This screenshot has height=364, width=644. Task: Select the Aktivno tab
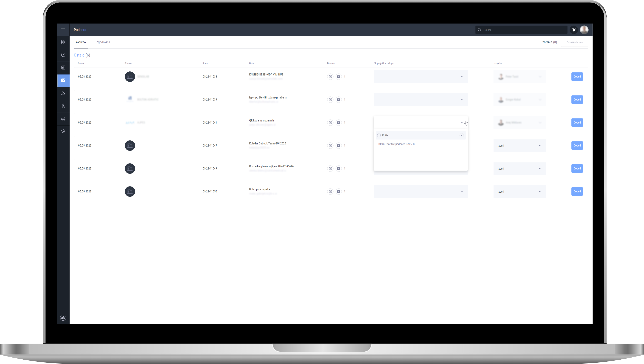[81, 42]
